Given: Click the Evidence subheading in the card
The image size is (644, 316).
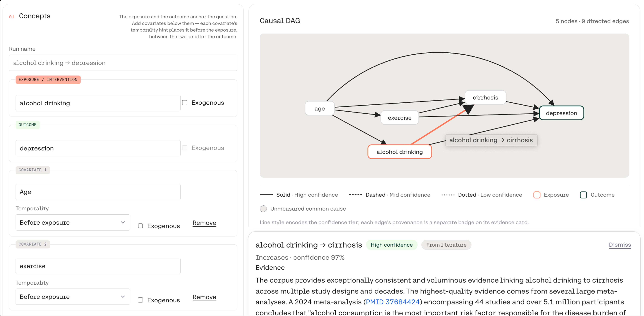Looking at the screenshot, I should 270,268.
